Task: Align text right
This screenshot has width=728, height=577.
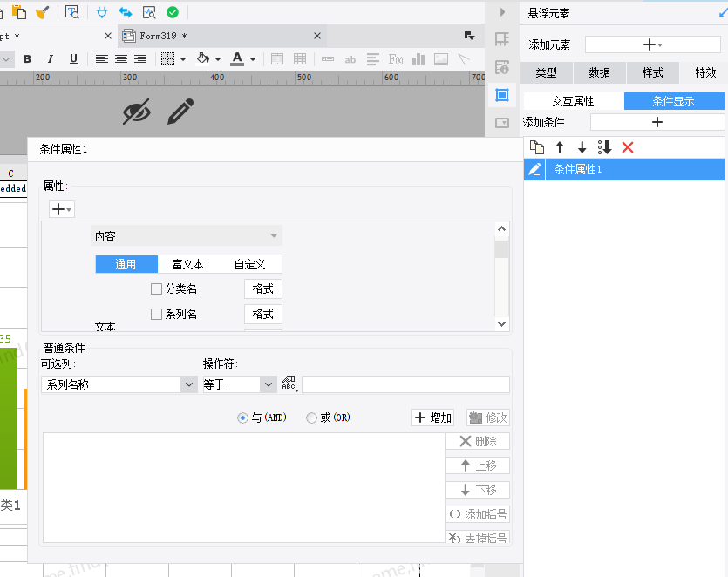Action: (x=140, y=59)
